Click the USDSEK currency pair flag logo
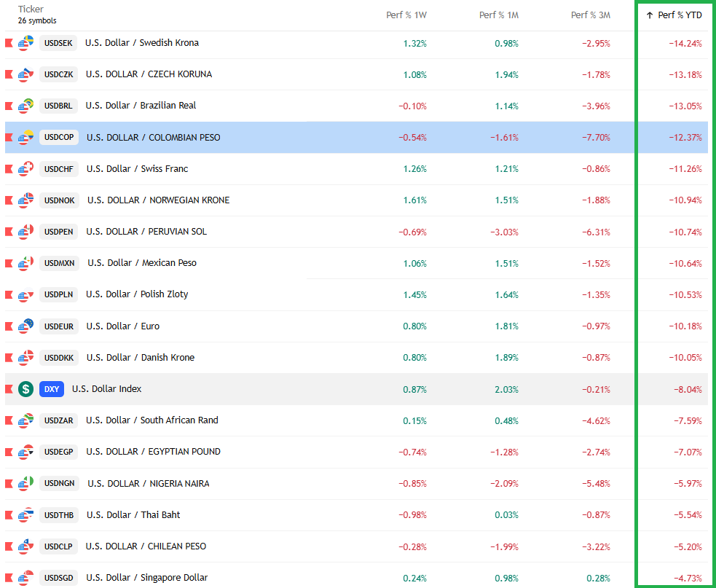The image size is (716, 588). click(26, 43)
